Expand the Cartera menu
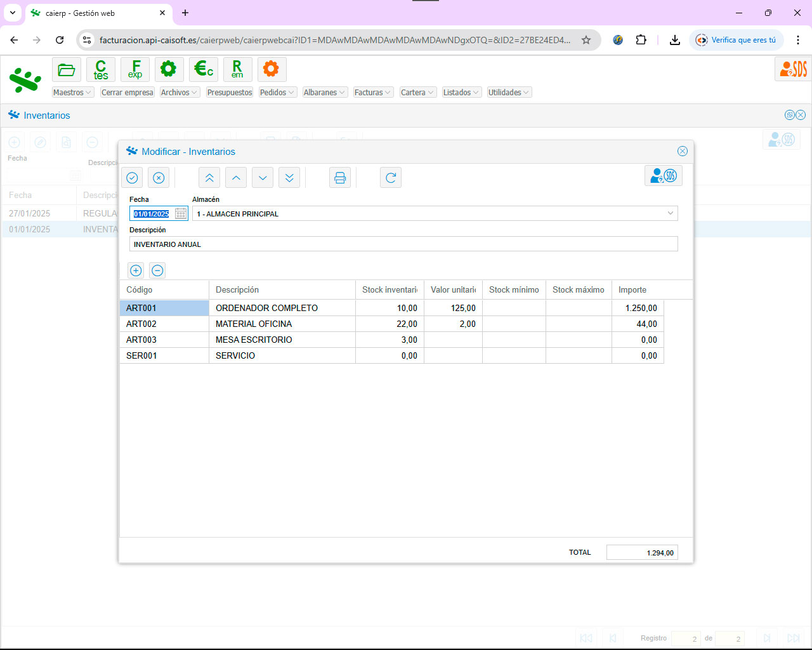 click(417, 93)
